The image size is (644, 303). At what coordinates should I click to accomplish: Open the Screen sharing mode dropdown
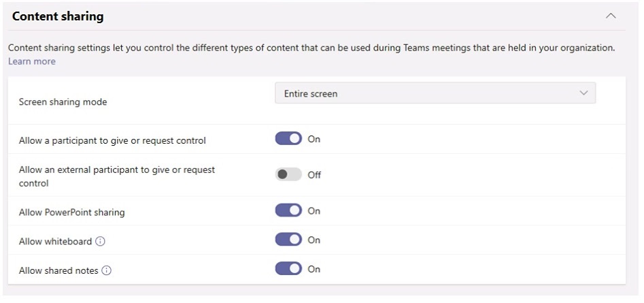point(435,93)
